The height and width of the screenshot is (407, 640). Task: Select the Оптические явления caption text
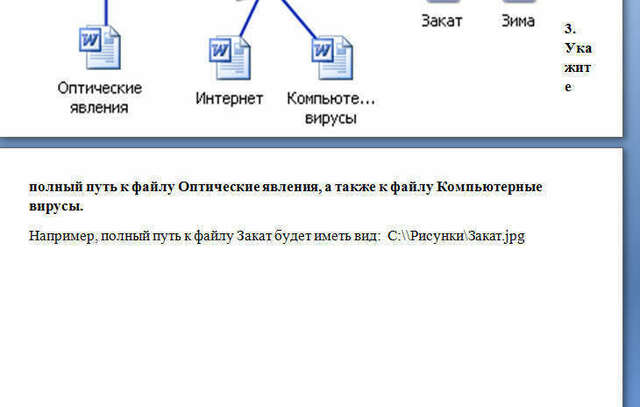[x=100, y=98]
